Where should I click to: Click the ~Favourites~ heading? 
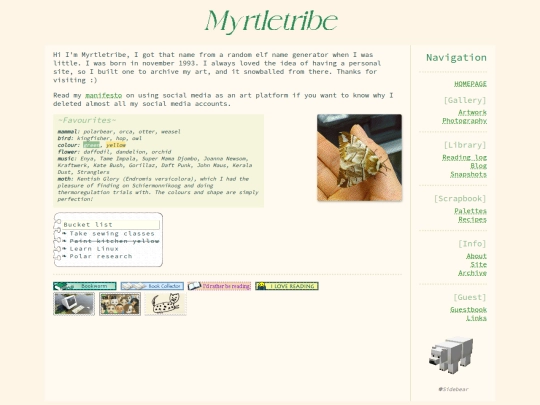(87, 120)
